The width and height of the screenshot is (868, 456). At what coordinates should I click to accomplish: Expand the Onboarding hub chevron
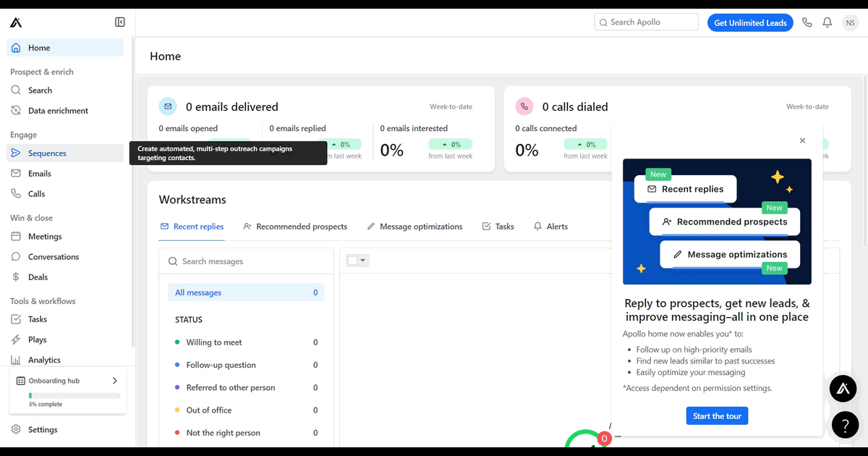115,381
